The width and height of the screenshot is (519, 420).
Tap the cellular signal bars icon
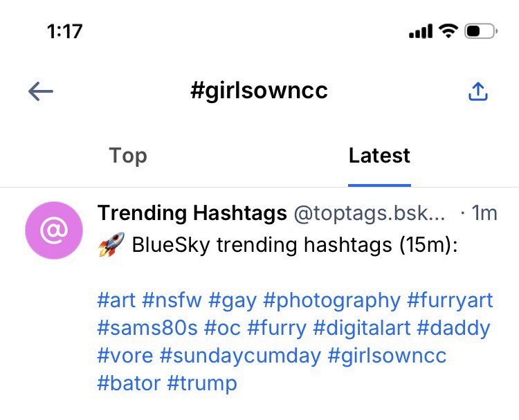[421, 31]
